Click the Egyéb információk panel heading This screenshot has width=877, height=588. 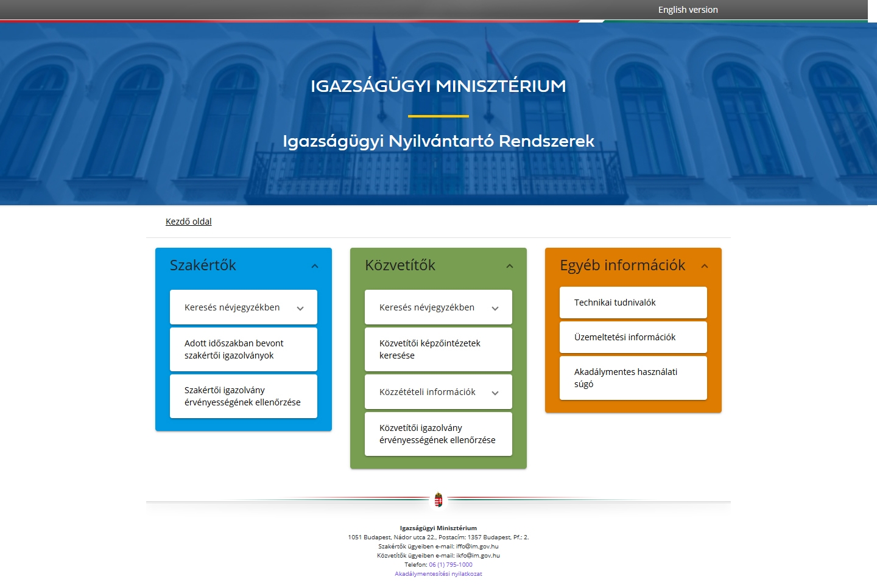(x=622, y=265)
